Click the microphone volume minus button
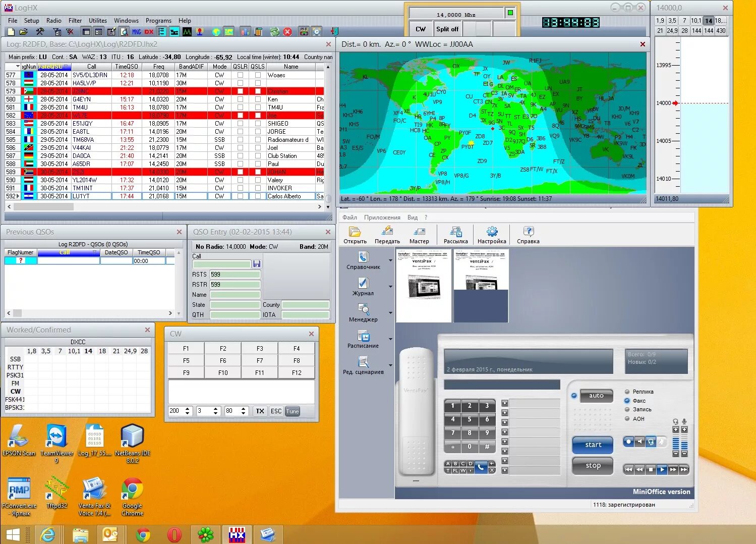756x544 pixels. 684,454
